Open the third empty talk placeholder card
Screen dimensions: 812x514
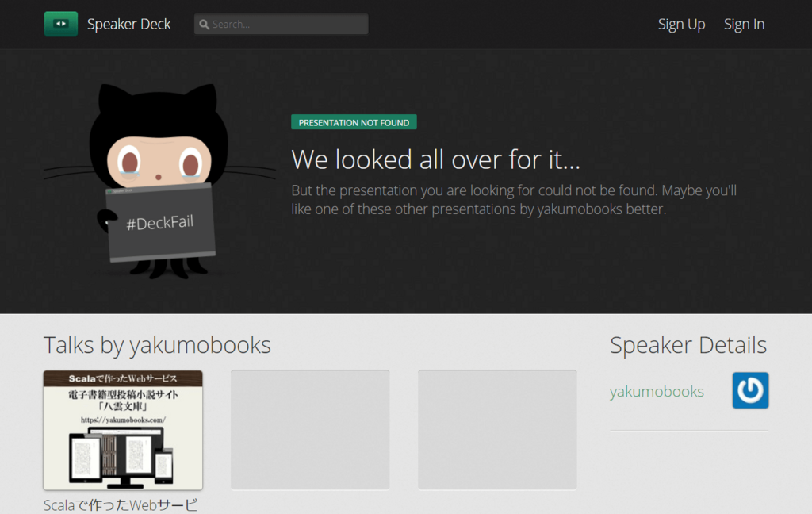tap(497, 430)
